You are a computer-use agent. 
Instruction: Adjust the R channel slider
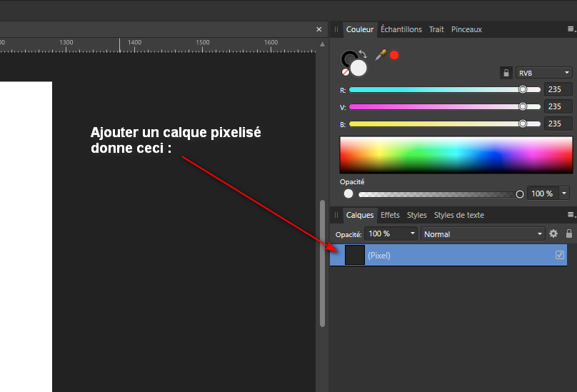click(444, 89)
